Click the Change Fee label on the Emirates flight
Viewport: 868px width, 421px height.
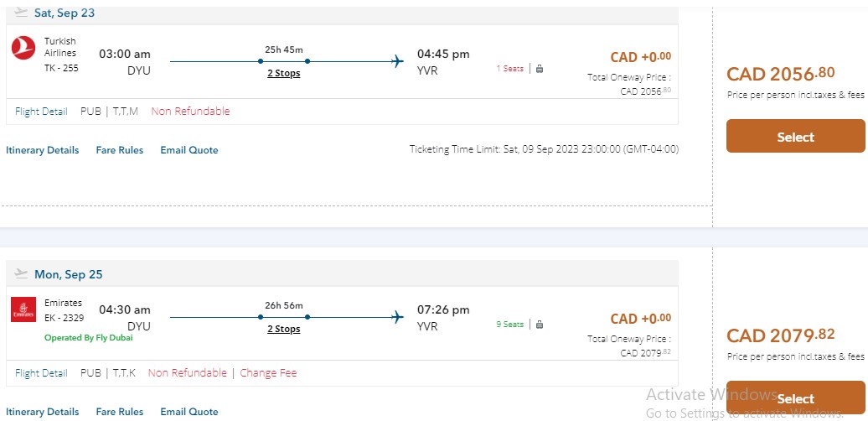point(268,372)
